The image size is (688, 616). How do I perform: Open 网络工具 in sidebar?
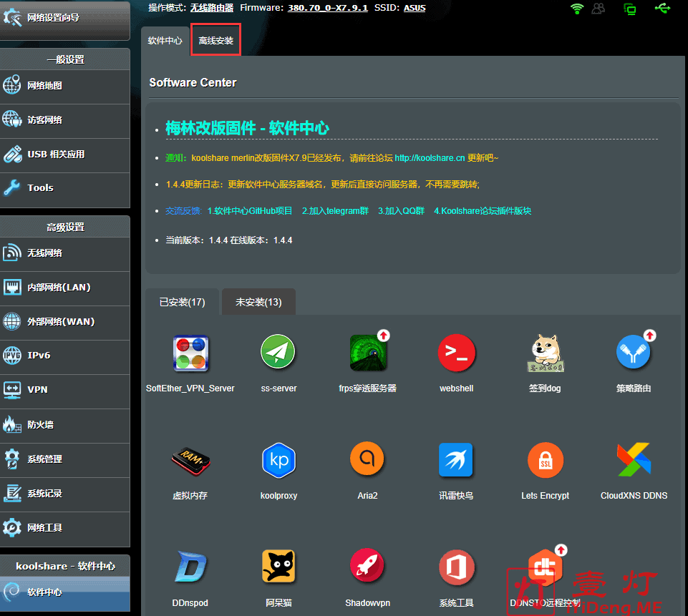(x=65, y=528)
